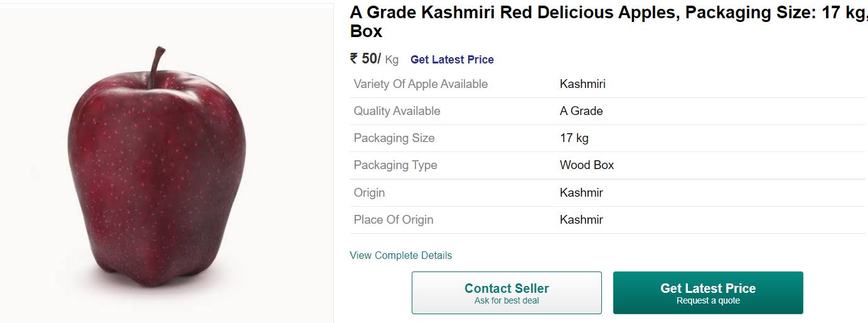The height and width of the screenshot is (323, 868).
Task: Click the rupee symbol beside the price
Action: (x=354, y=58)
